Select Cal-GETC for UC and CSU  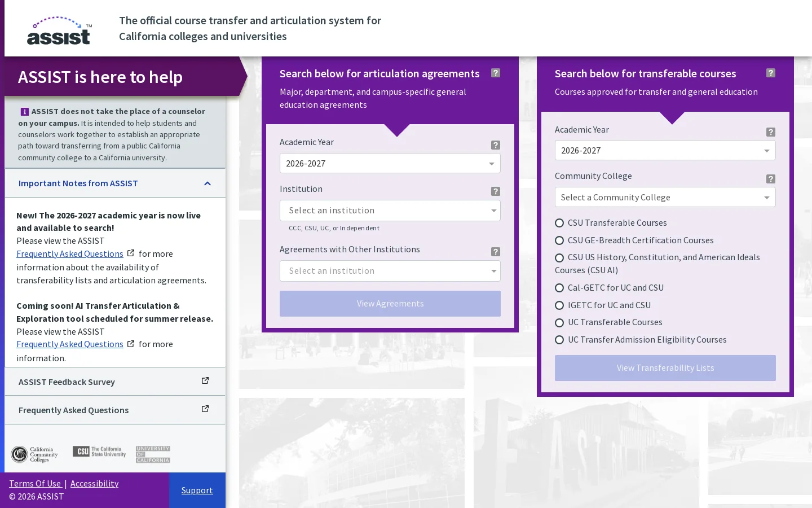(x=559, y=288)
